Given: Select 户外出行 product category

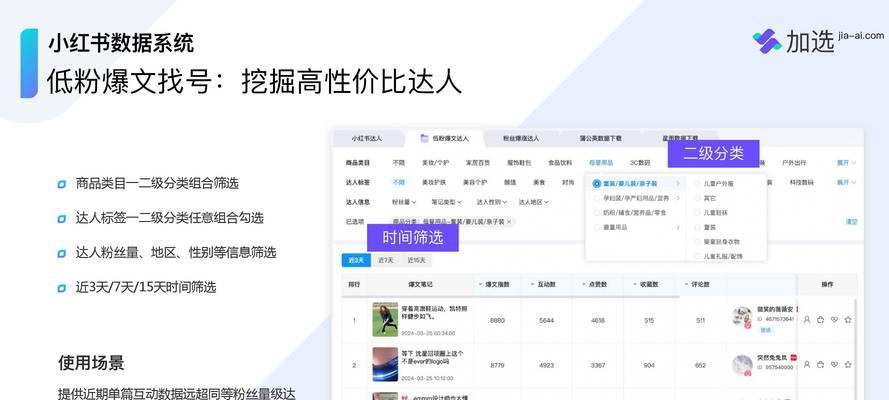Looking at the screenshot, I should pyautogui.click(x=794, y=163).
